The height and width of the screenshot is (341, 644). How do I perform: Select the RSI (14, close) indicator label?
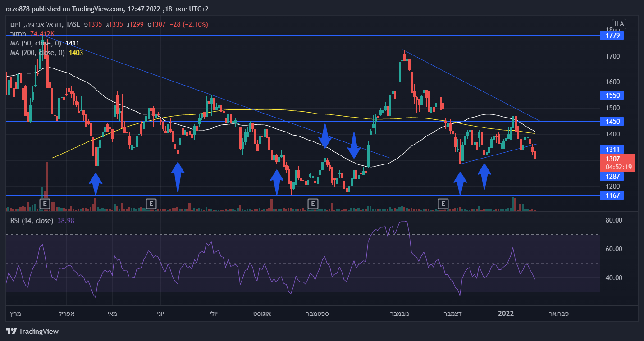(32, 221)
